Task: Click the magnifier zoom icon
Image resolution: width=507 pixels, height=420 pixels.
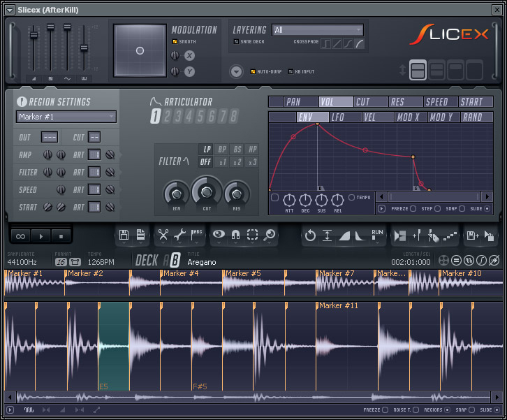Action: 270,235
